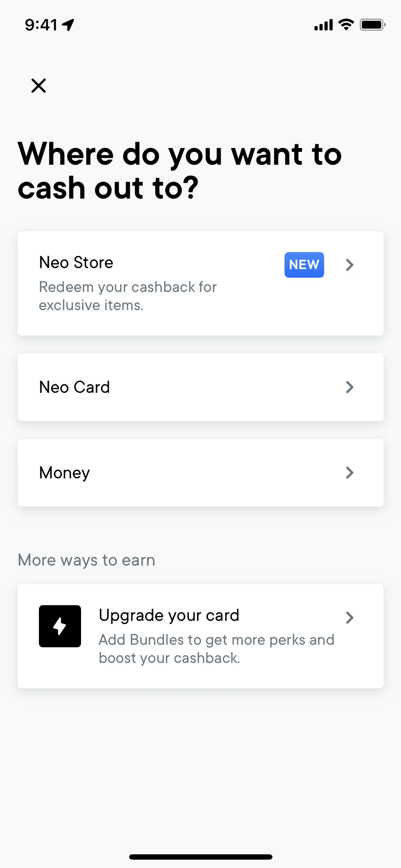This screenshot has width=401, height=868.
Task: Tap the blue NEW badge
Action: coord(304,265)
